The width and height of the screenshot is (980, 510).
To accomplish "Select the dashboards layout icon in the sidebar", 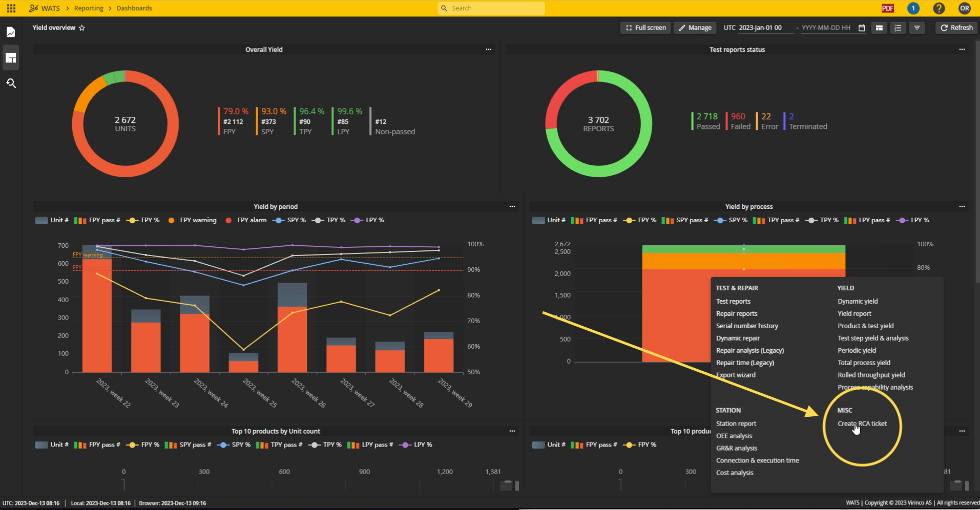I will point(11,58).
